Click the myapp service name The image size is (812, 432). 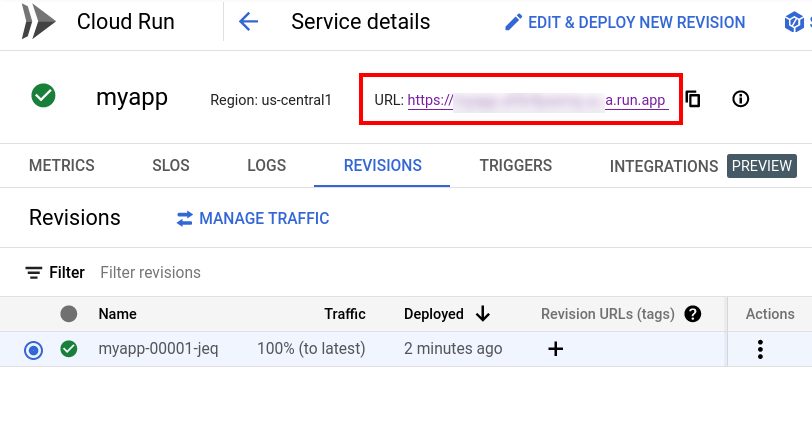click(x=132, y=98)
